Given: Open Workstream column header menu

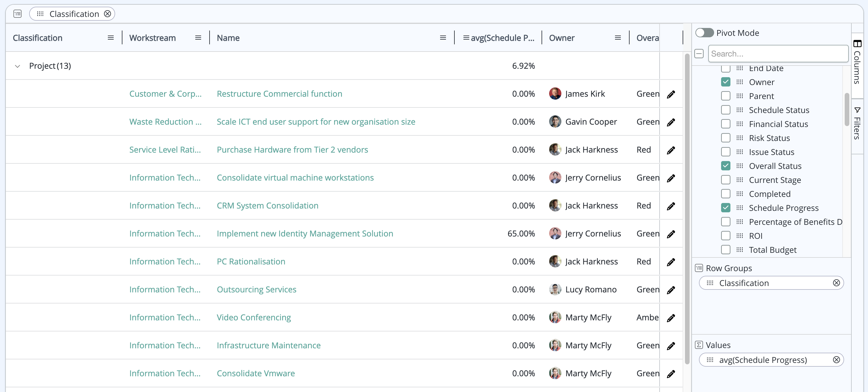Looking at the screenshot, I should point(198,38).
